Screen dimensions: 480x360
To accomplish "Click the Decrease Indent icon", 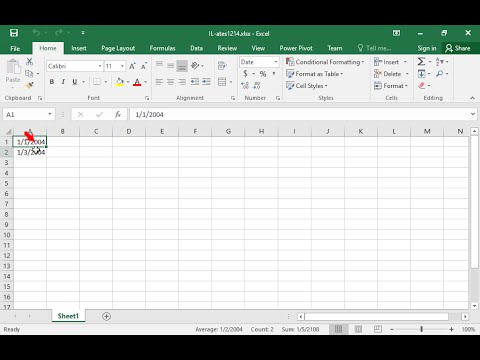I will (x=195, y=82).
